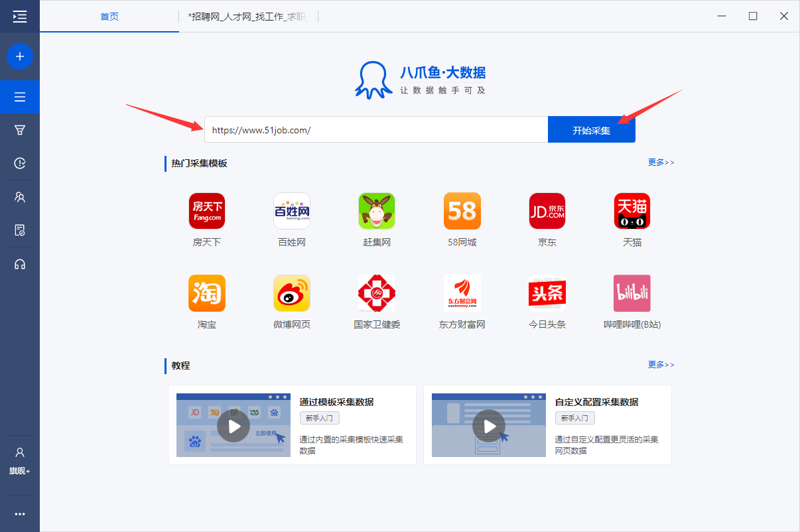
Task: Select the 百姓网 template icon
Action: (x=292, y=211)
